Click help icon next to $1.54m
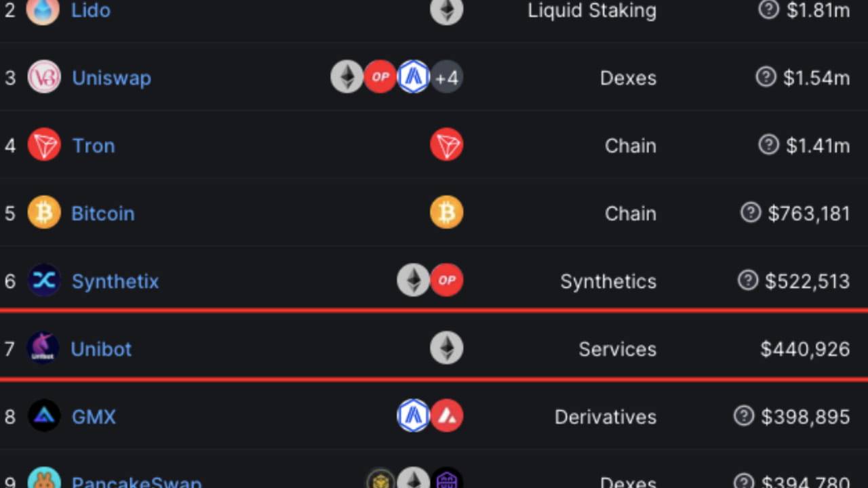The width and height of the screenshot is (868, 488). point(766,77)
